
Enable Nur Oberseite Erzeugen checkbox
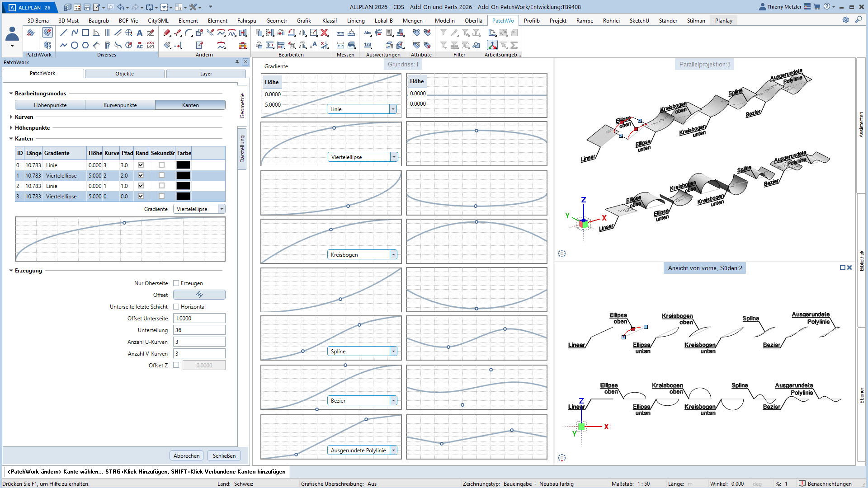(x=176, y=283)
